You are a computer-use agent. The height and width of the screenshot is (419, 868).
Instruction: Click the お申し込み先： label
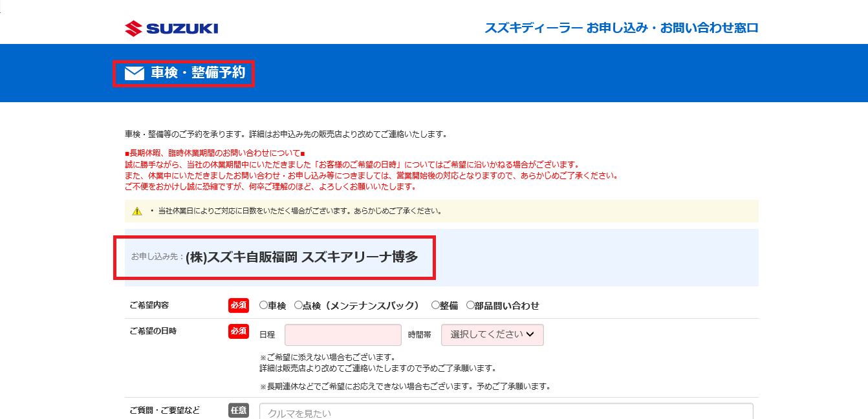click(158, 257)
